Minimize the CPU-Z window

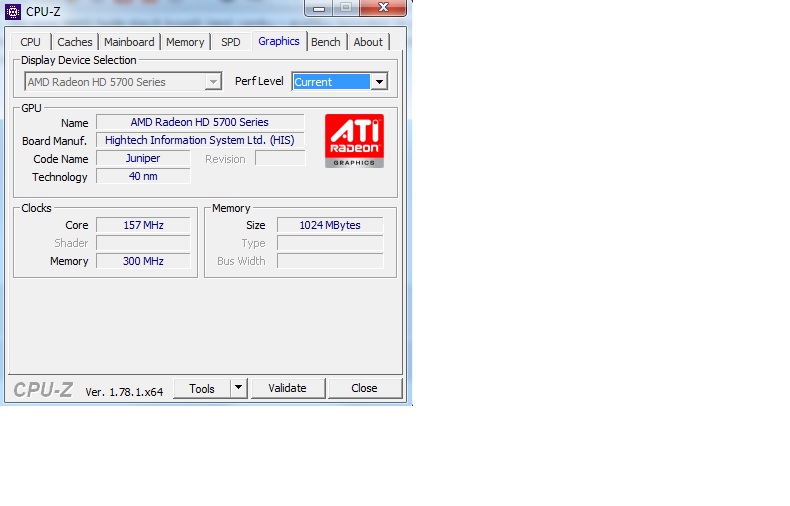click(318, 8)
